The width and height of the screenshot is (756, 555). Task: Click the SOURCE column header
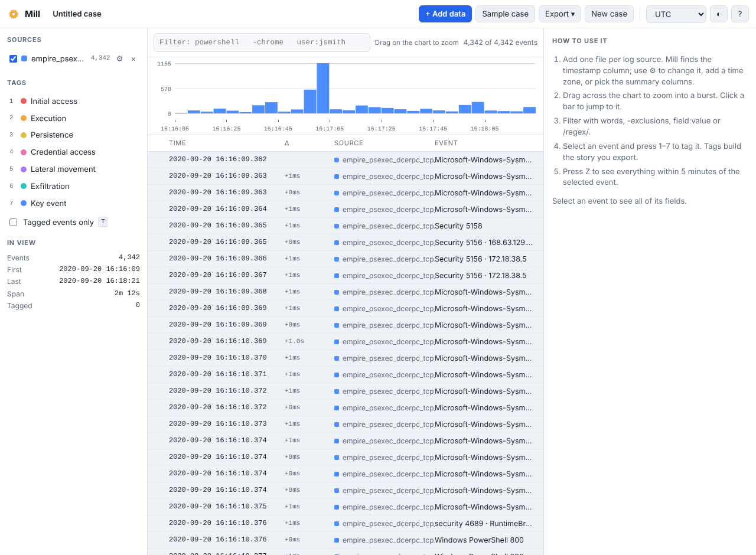coord(348,143)
